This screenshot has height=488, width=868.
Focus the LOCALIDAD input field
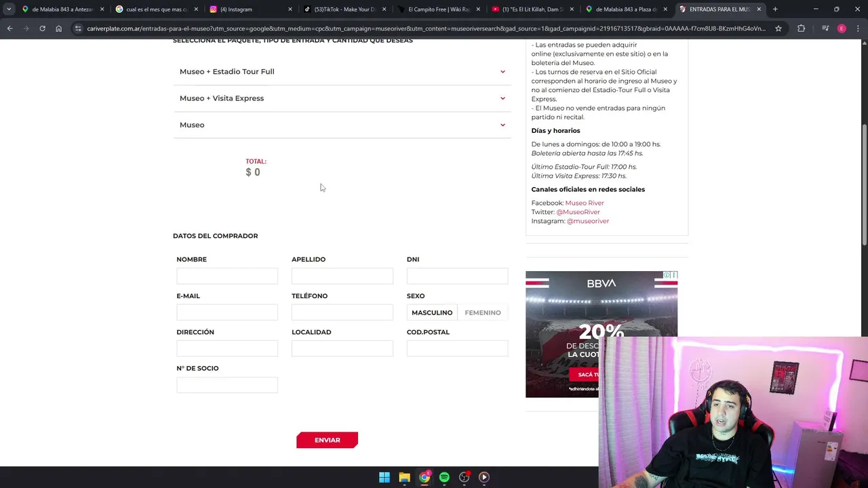point(342,348)
